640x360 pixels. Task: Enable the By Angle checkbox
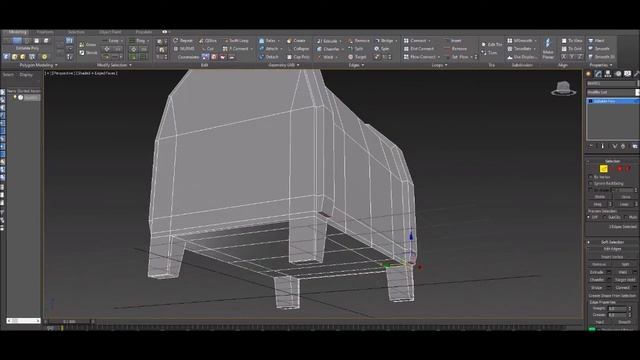click(x=590, y=190)
